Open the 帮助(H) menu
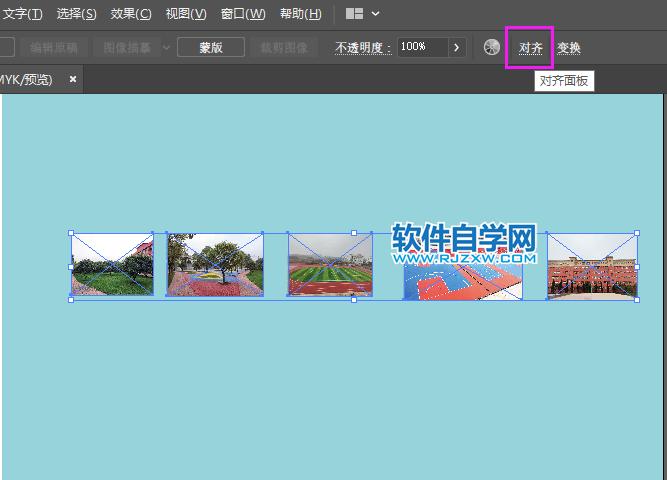Viewport: 667px width, 480px height. 301,14
